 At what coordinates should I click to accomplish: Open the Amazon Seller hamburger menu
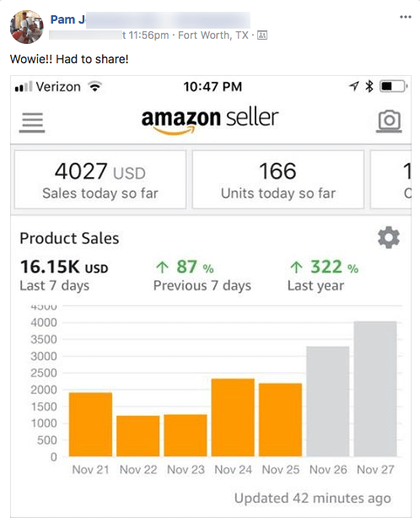[x=32, y=122]
